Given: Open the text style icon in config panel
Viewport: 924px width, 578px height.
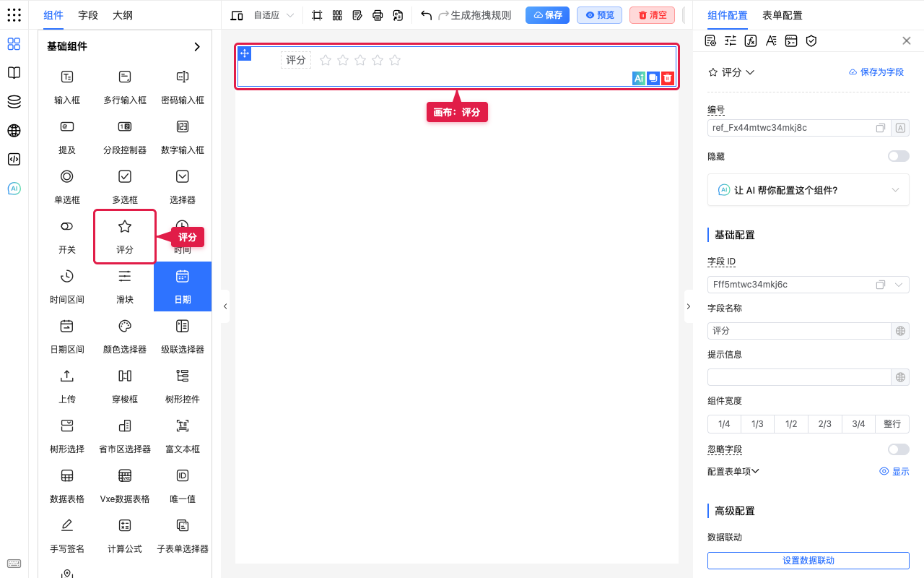Looking at the screenshot, I should click(771, 40).
